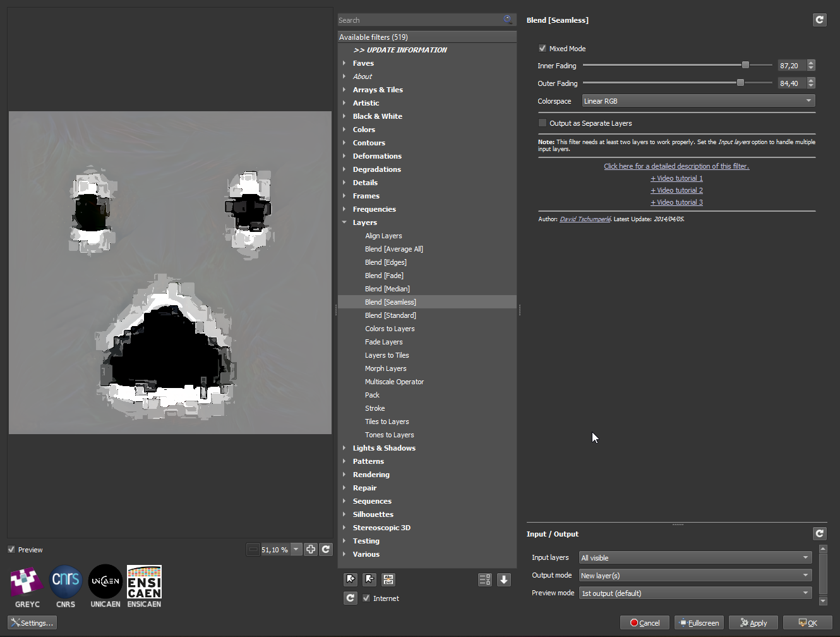Screen dimensions: 840x637
Task: Open Video tutorial 1 link
Action: coord(676,178)
